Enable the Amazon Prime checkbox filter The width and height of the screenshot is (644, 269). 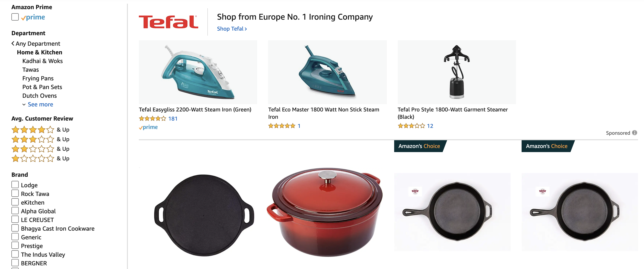pos(15,17)
